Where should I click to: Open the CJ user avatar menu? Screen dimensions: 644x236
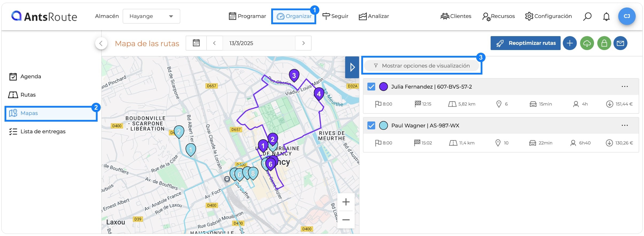click(627, 16)
